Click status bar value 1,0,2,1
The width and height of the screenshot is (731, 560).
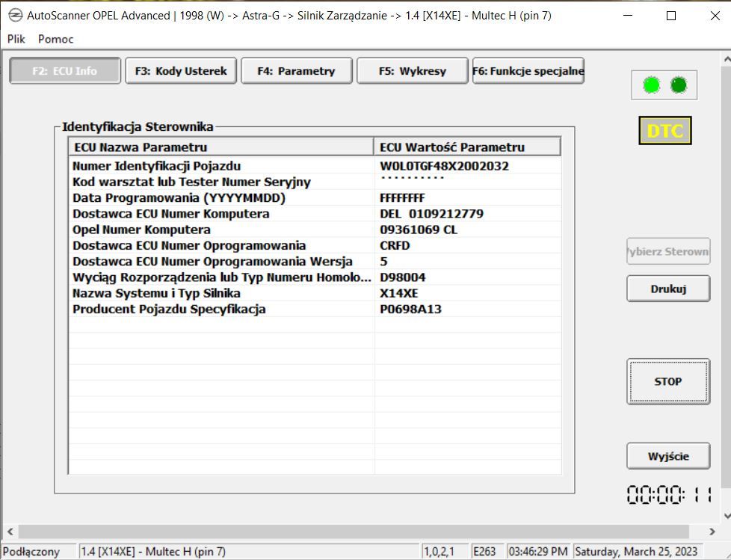(439, 552)
